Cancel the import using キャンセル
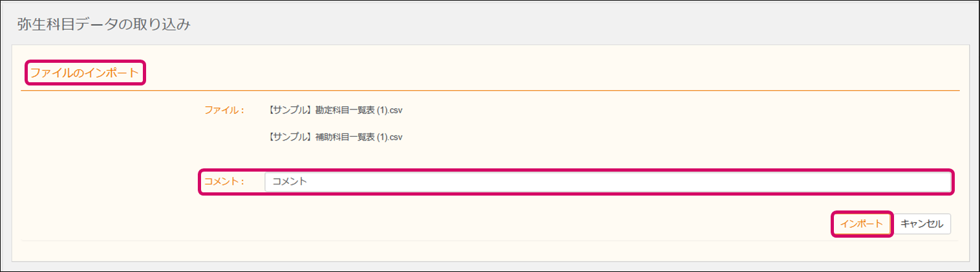 tap(922, 224)
